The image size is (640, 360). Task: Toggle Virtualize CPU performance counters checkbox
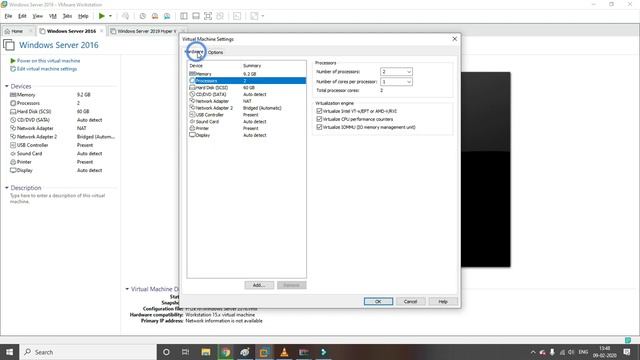tap(319, 119)
